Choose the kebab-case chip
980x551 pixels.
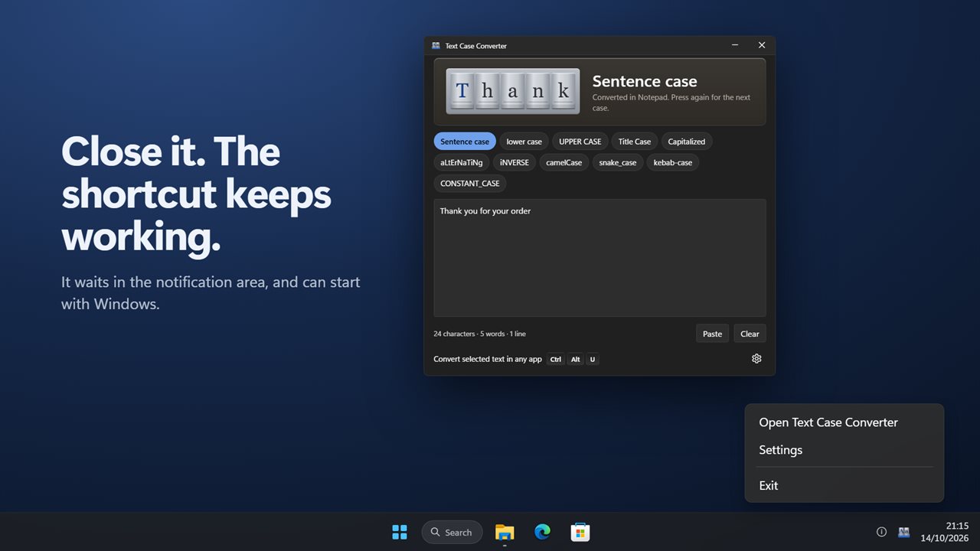point(673,162)
